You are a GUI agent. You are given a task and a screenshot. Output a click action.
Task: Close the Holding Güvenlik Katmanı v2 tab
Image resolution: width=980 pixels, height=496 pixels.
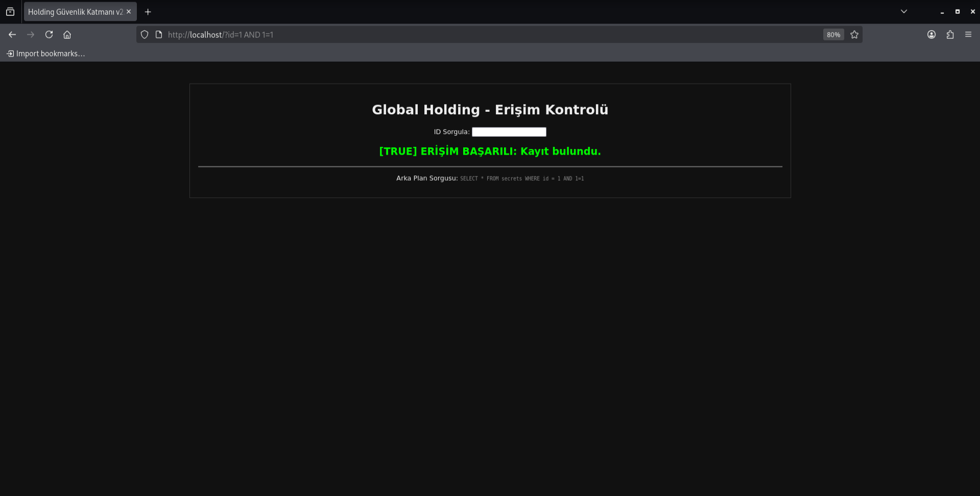129,12
